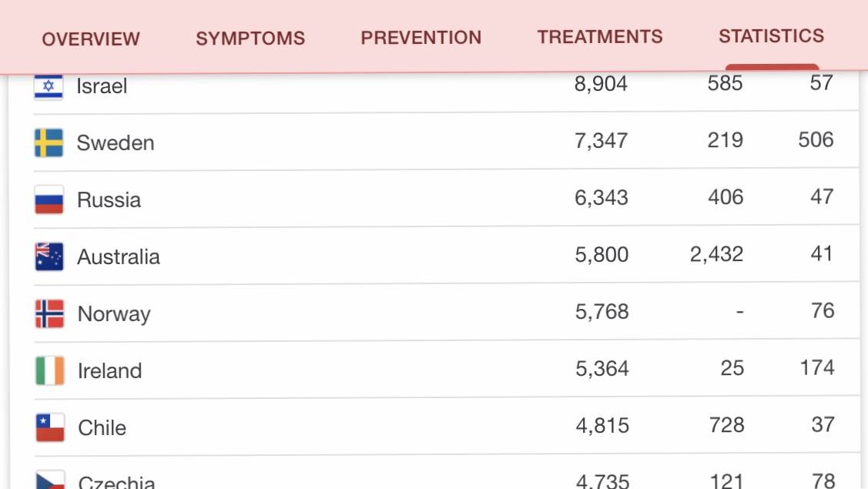Click Sweden's 506 deaths figure

click(816, 140)
